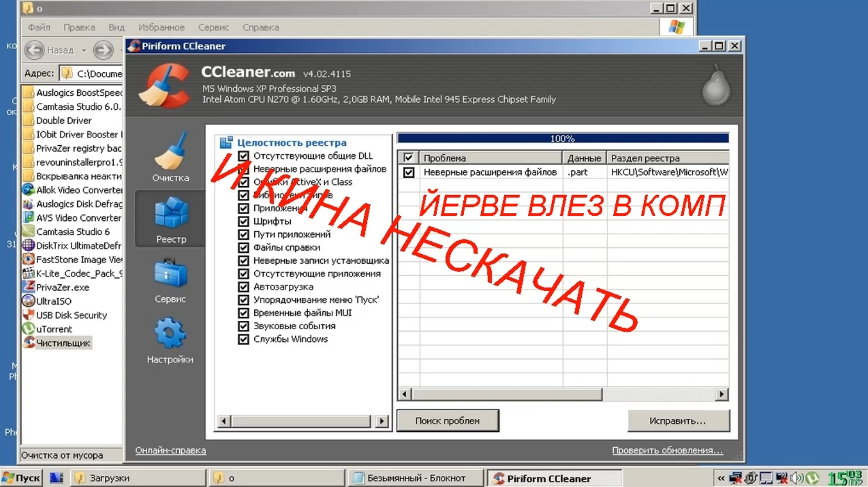Open Файл menu in Explorer window
The height and width of the screenshot is (487, 868).
(39, 27)
